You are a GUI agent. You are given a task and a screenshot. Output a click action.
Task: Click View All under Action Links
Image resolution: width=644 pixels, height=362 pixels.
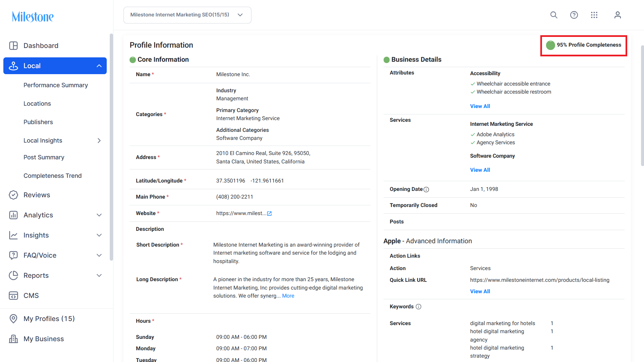(x=480, y=292)
